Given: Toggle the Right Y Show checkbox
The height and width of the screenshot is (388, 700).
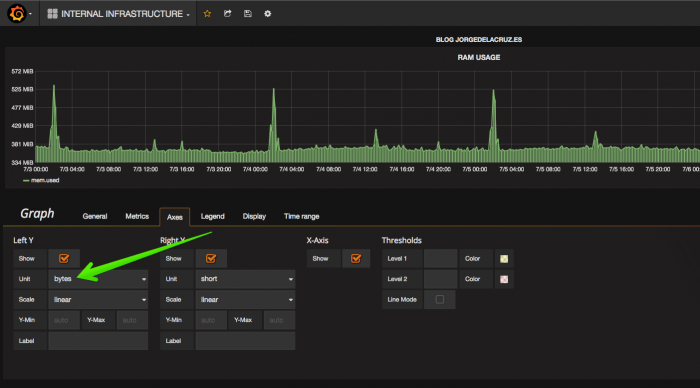Looking at the screenshot, I should click(211, 259).
